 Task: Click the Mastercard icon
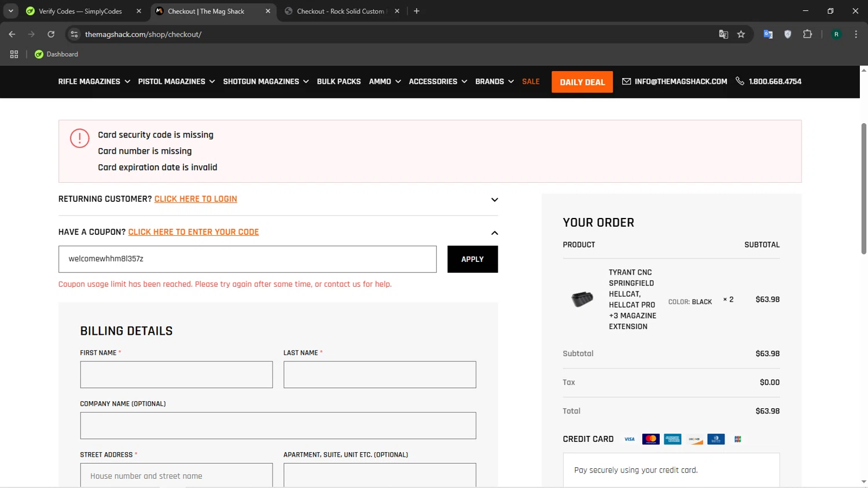650,439
